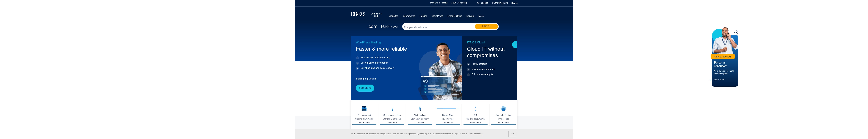
Task: Switch to Cloud Computing tab
Action: pyautogui.click(x=459, y=3)
